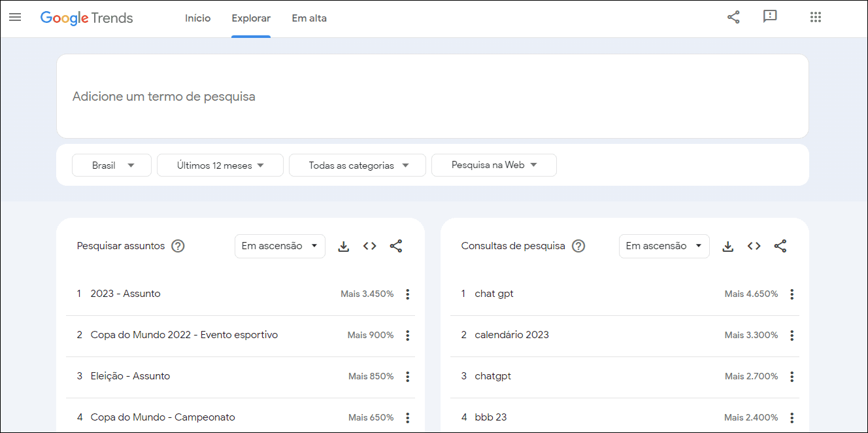Open the Todas as categorias dropdown
868x433 pixels.
tap(358, 165)
